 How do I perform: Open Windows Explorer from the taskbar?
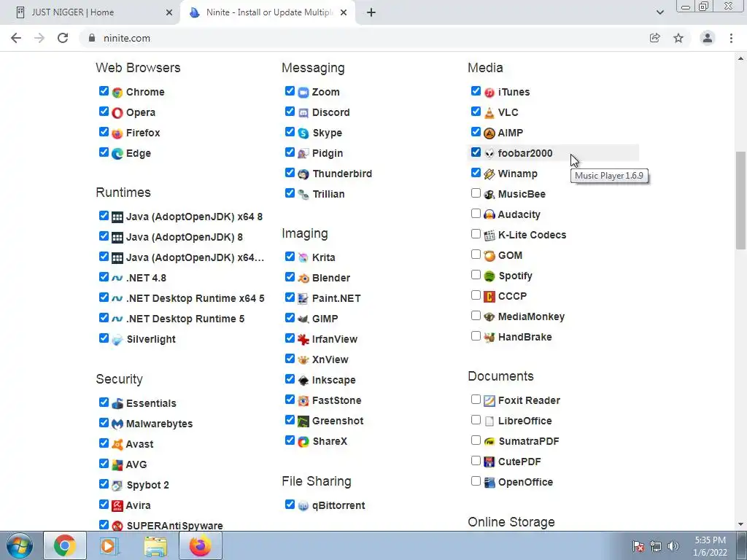(x=155, y=545)
